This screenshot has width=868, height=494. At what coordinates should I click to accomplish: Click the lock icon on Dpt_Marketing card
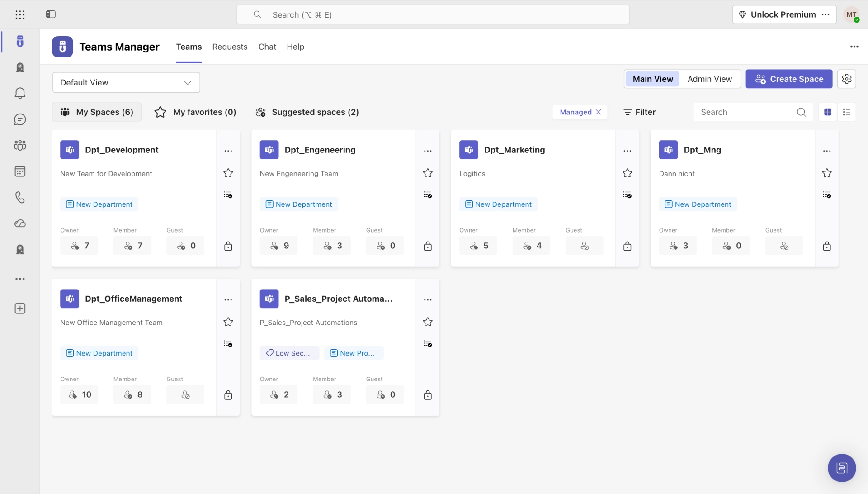pos(627,246)
